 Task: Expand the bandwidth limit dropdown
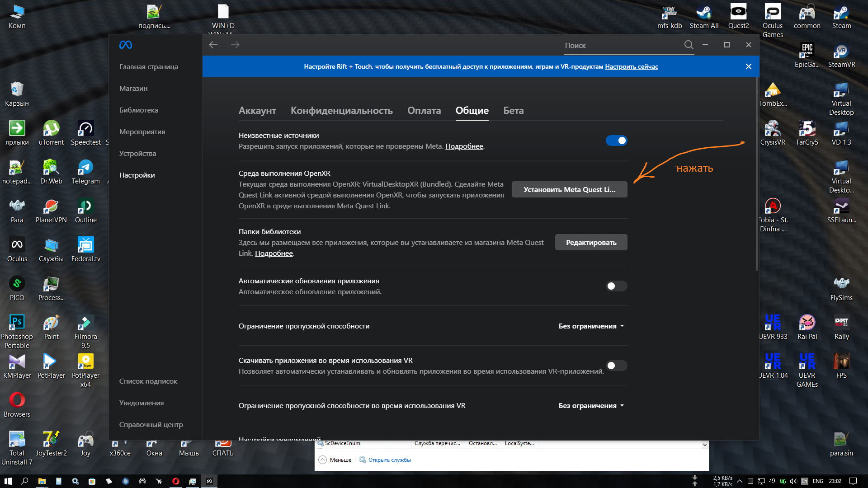click(x=591, y=326)
